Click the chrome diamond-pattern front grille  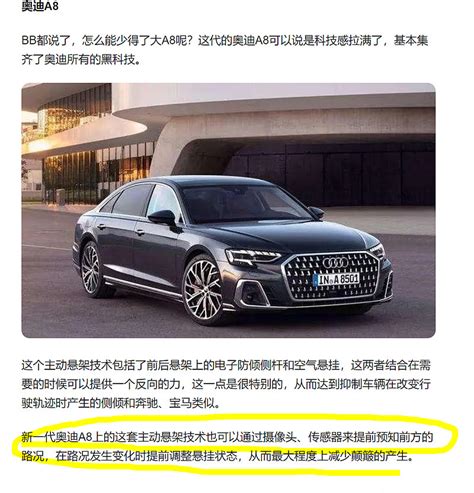[x=333, y=275]
